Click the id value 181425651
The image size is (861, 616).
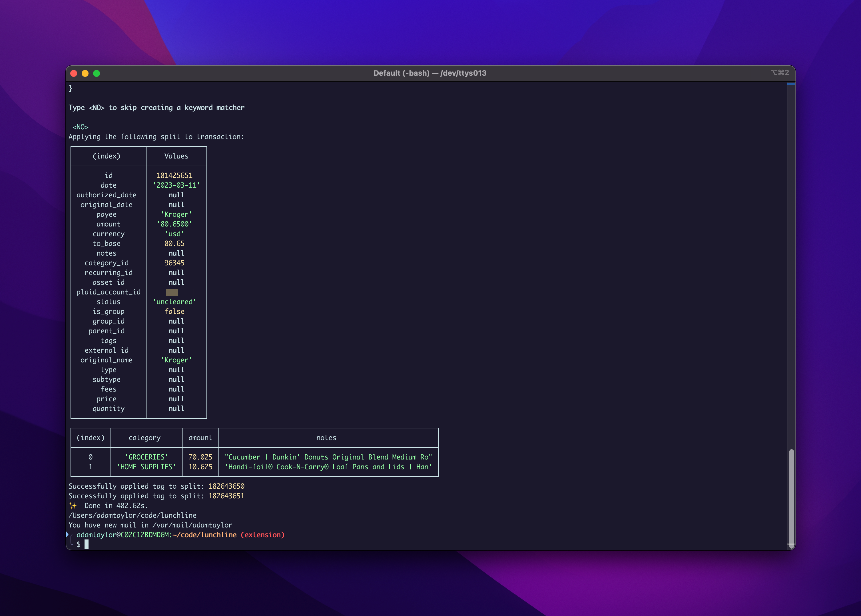pyautogui.click(x=174, y=175)
